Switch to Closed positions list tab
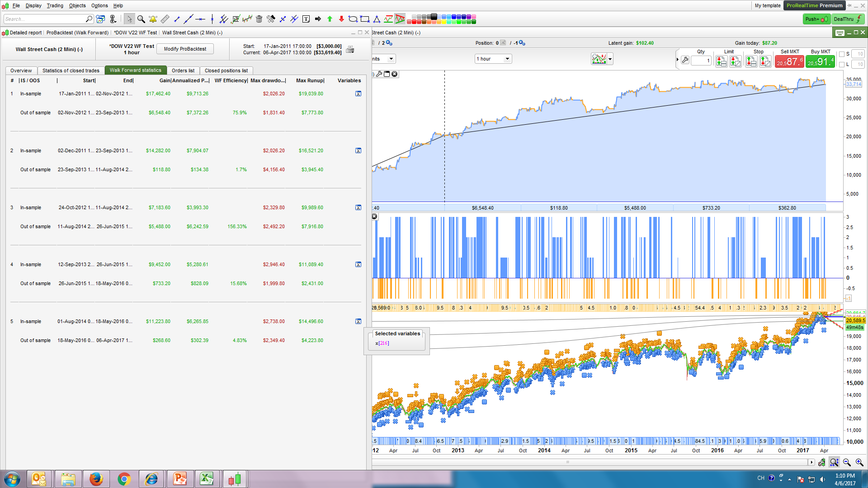Viewport: 868px width, 488px height. point(226,70)
